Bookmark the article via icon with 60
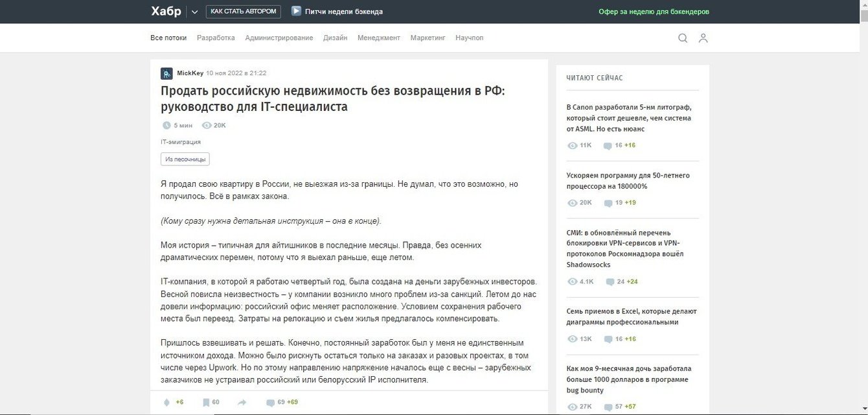Screen dimensions: 868x415 tap(205, 402)
